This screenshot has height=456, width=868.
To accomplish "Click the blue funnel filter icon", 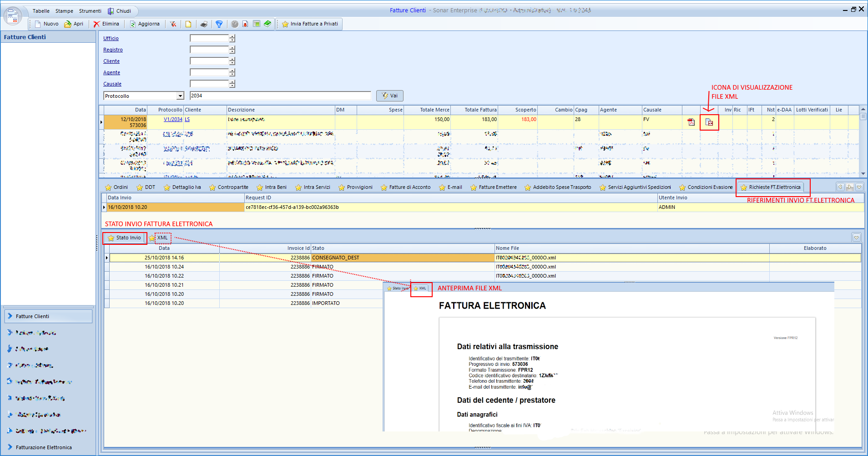I will [219, 24].
